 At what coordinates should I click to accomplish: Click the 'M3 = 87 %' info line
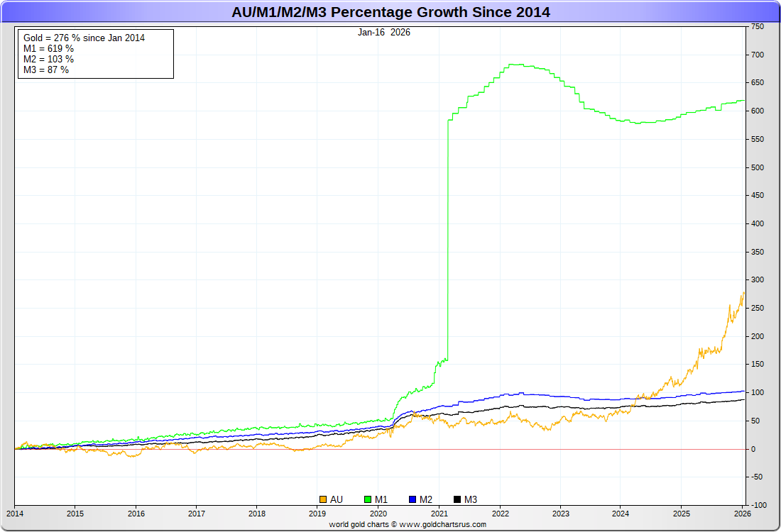pos(46,70)
